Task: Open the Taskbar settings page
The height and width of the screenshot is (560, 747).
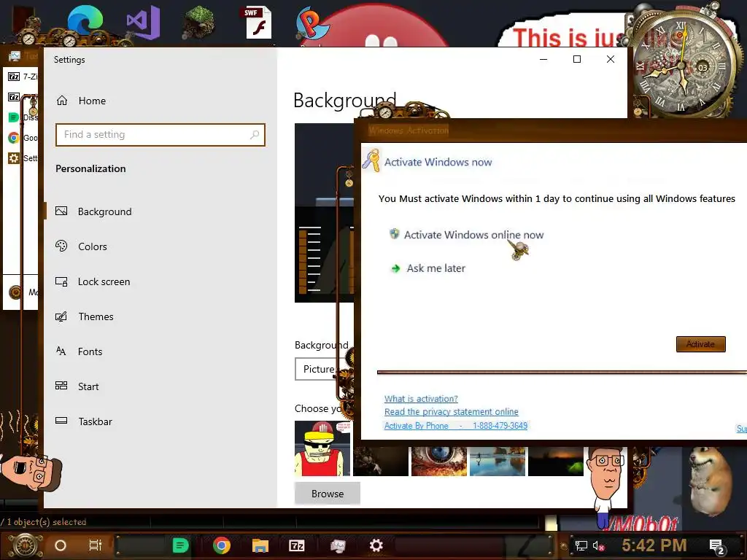Action: click(x=96, y=421)
